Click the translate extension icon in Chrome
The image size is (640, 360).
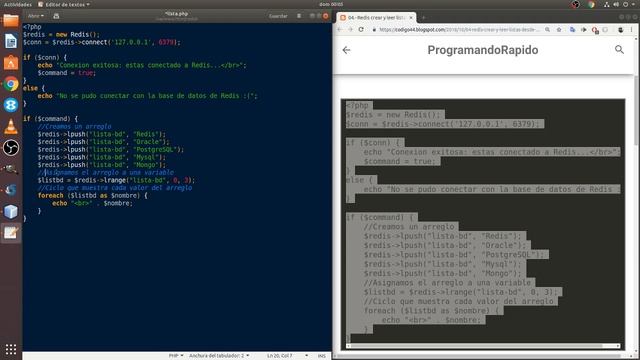pos(572,30)
